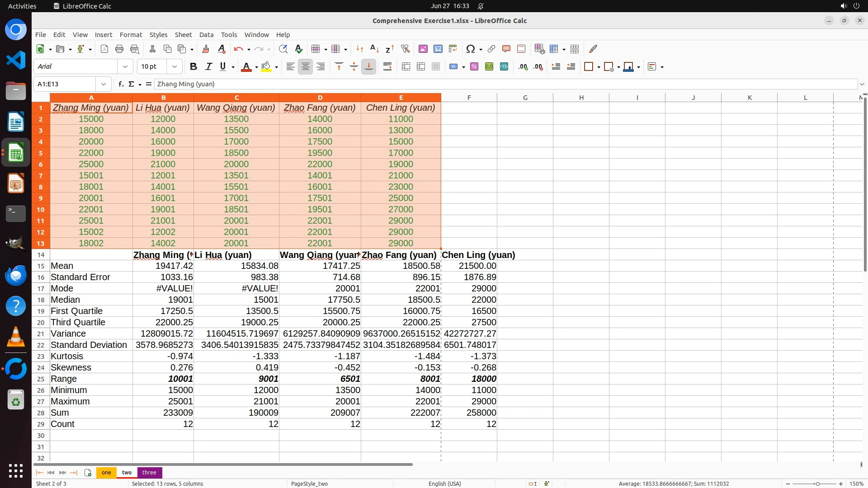Click the AutoFilter icon

(x=405, y=49)
